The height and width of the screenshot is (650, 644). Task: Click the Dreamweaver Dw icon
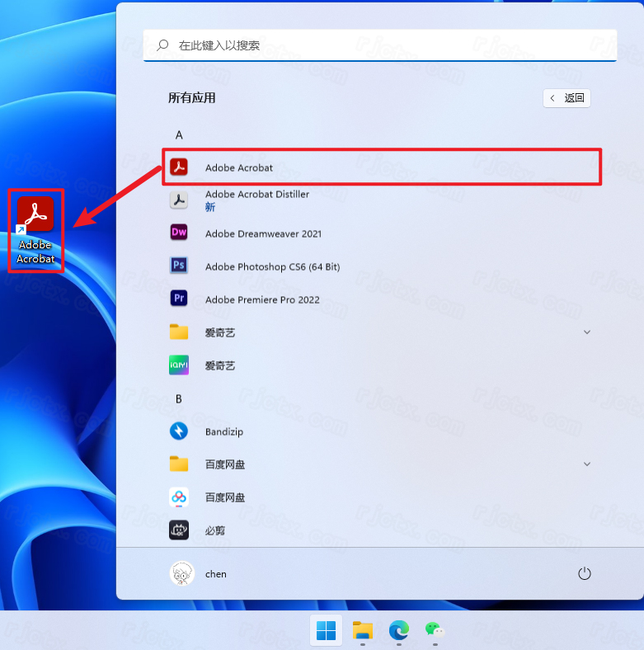point(179,232)
